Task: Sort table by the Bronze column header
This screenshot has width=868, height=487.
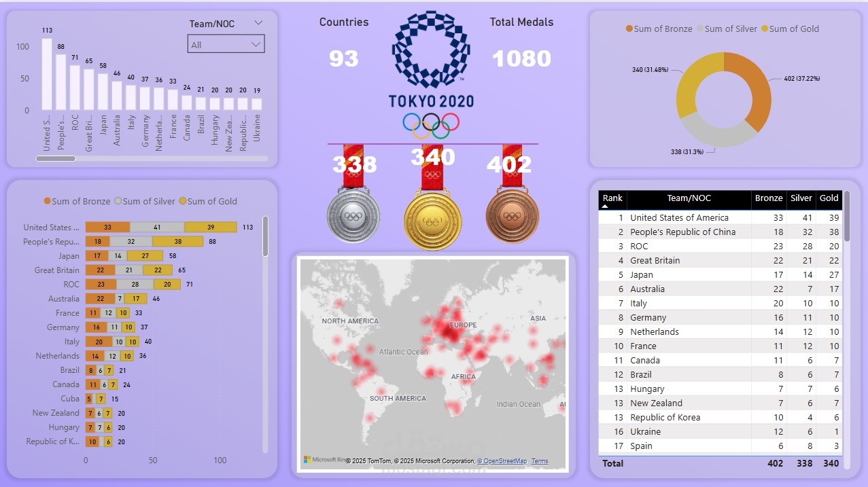Action: pyautogui.click(x=769, y=198)
